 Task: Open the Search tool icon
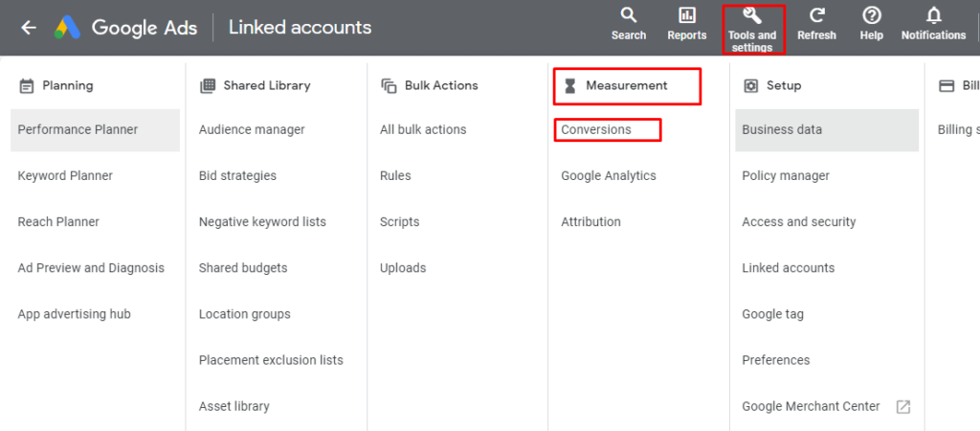pyautogui.click(x=629, y=15)
